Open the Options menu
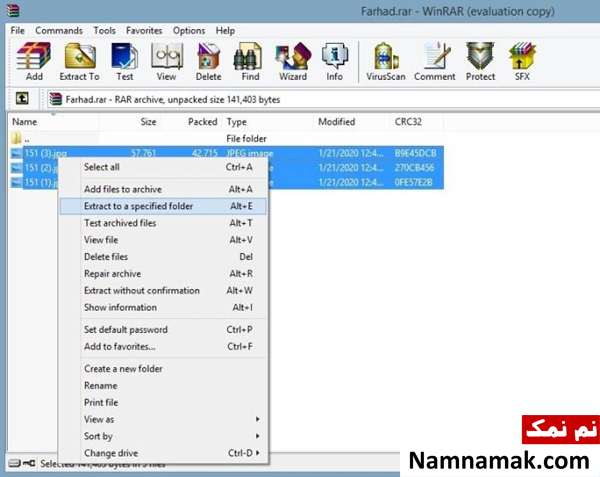The width and height of the screenshot is (600, 477). coord(189,30)
